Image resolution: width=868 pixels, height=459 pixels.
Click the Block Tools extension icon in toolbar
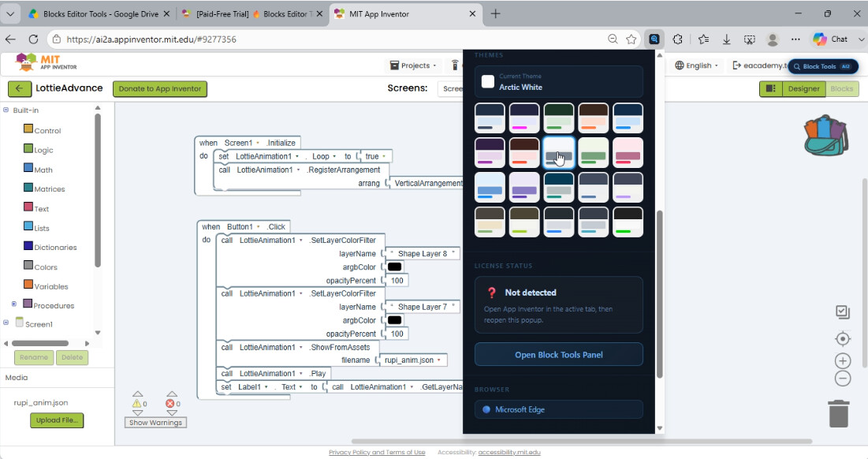(654, 39)
